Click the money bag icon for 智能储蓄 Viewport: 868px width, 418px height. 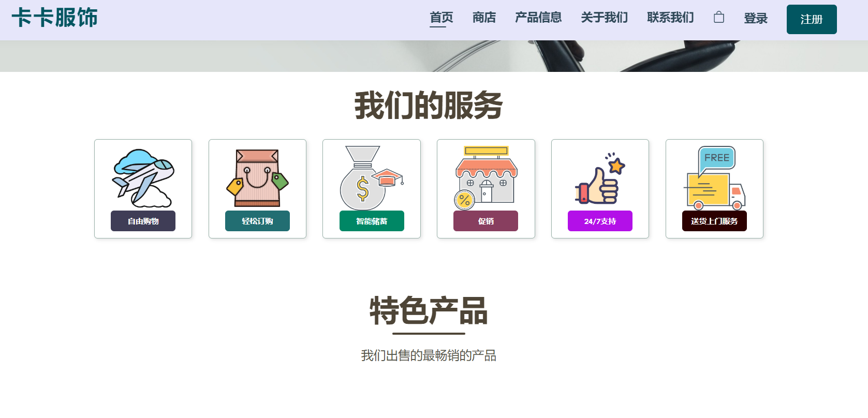tap(372, 178)
